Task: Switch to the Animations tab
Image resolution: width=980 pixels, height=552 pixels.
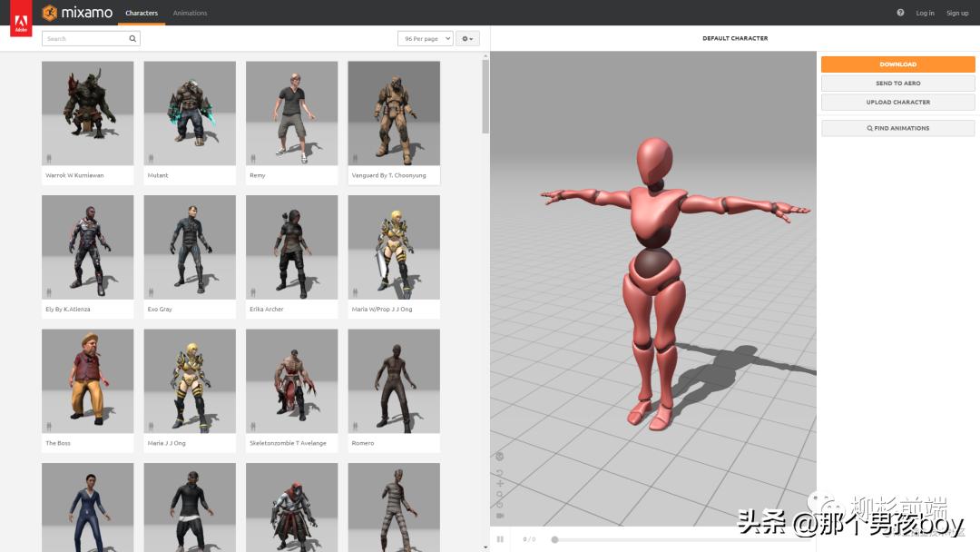Action: tap(190, 13)
